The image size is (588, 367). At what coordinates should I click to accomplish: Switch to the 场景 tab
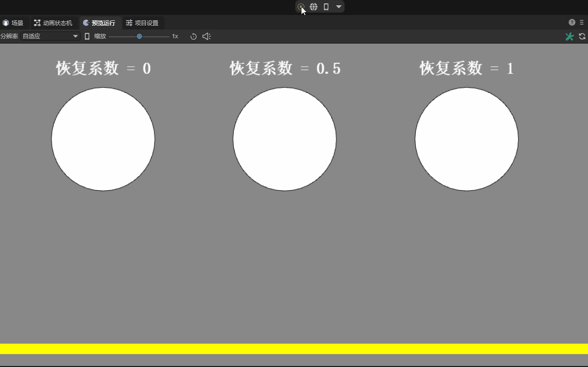[x=14, y=23]
